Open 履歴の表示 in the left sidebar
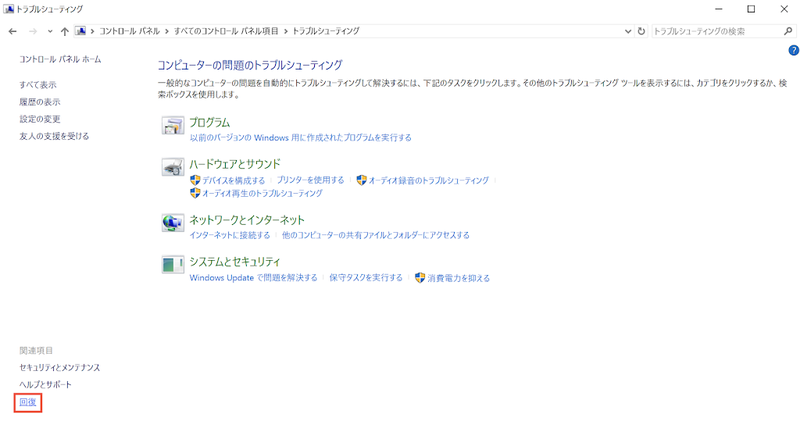 (x=40, y=102)
